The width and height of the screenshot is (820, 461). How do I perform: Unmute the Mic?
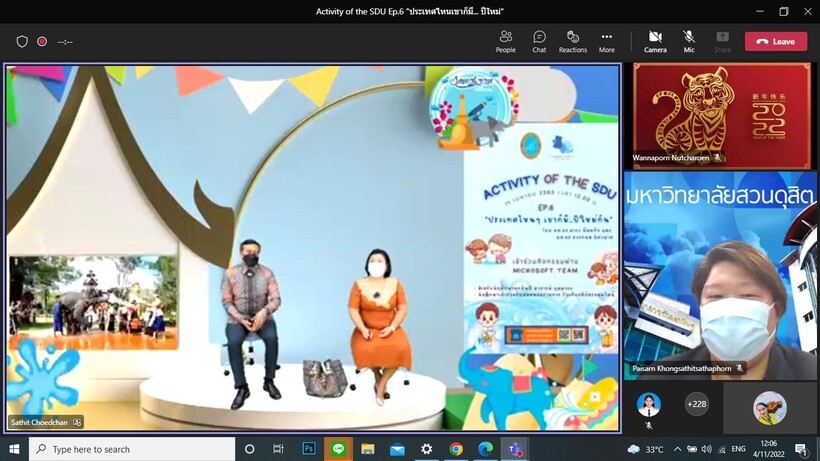click(x=689, y=41)
